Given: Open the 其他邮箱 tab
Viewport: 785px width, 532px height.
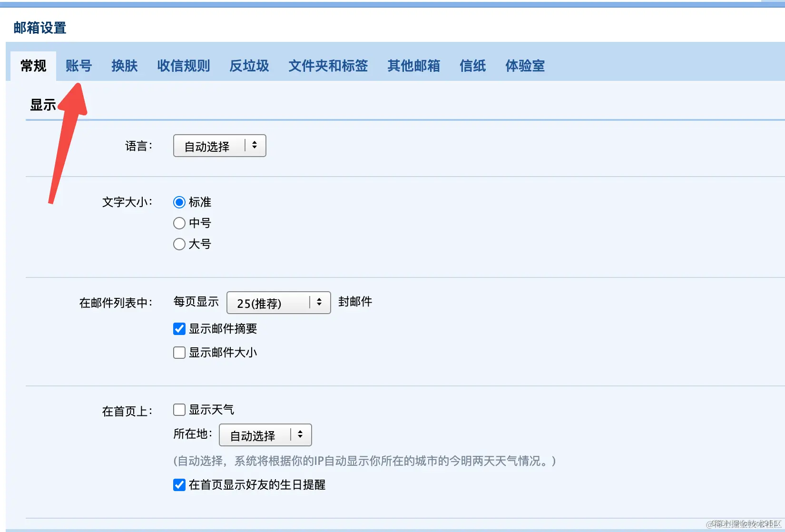Looking at the screenshot, I should point(413,66).
